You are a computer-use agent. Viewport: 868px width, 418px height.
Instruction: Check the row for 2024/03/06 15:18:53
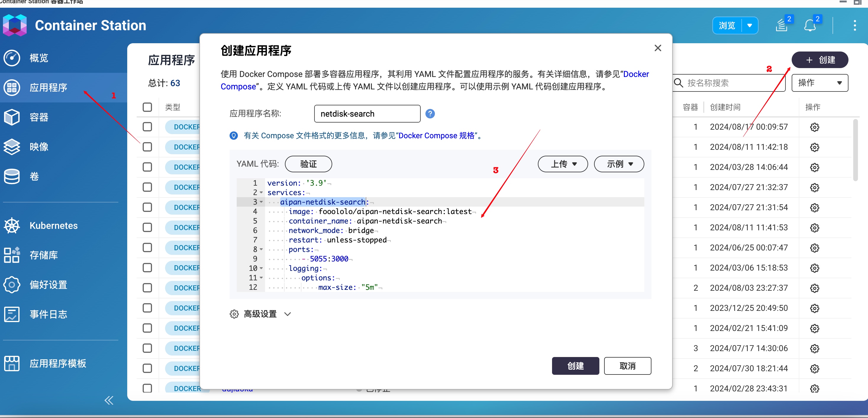tap(147, 268)
